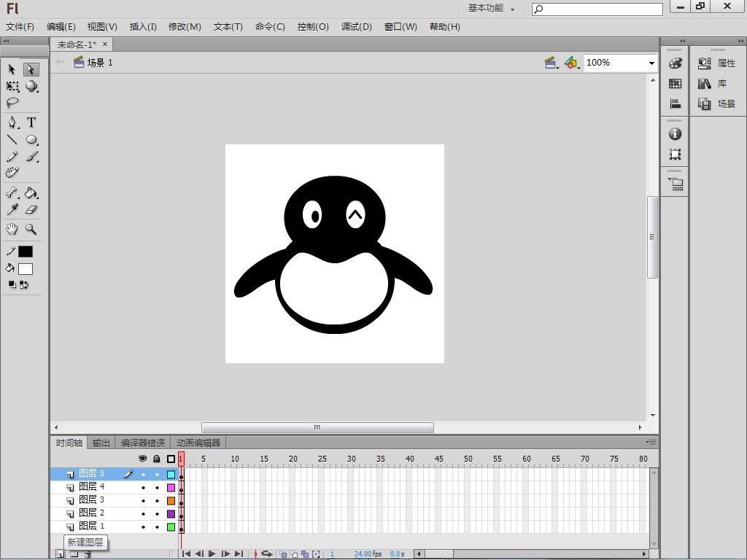
Task: Toggle visibility dot of 图层 4
Action: [143, 488]
